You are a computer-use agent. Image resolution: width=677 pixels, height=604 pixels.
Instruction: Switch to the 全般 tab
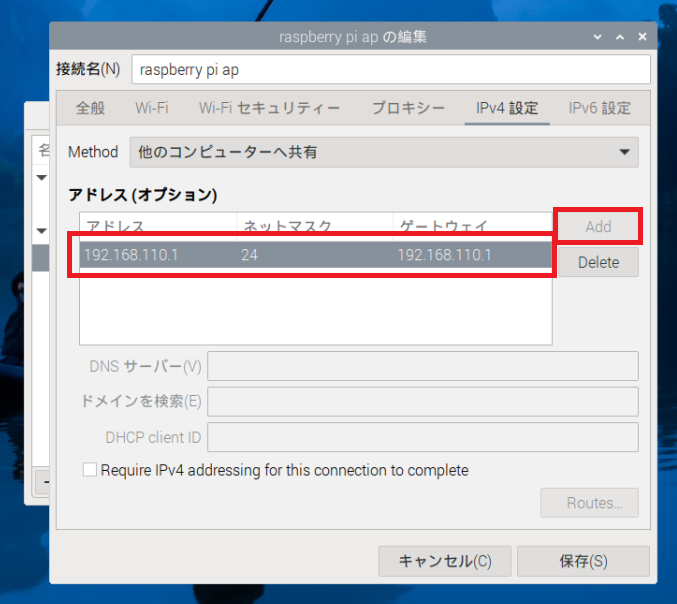(91, 108)
